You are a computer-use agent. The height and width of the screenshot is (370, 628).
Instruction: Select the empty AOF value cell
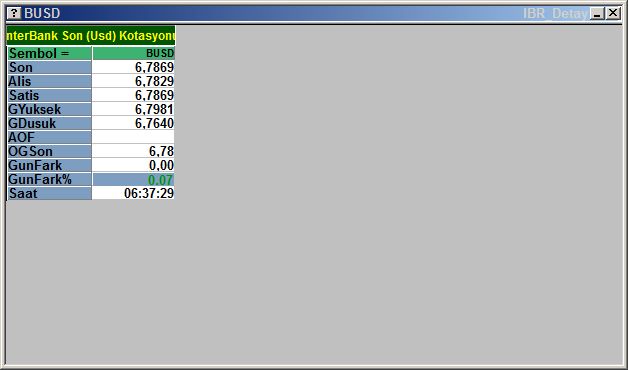[133, 137]
